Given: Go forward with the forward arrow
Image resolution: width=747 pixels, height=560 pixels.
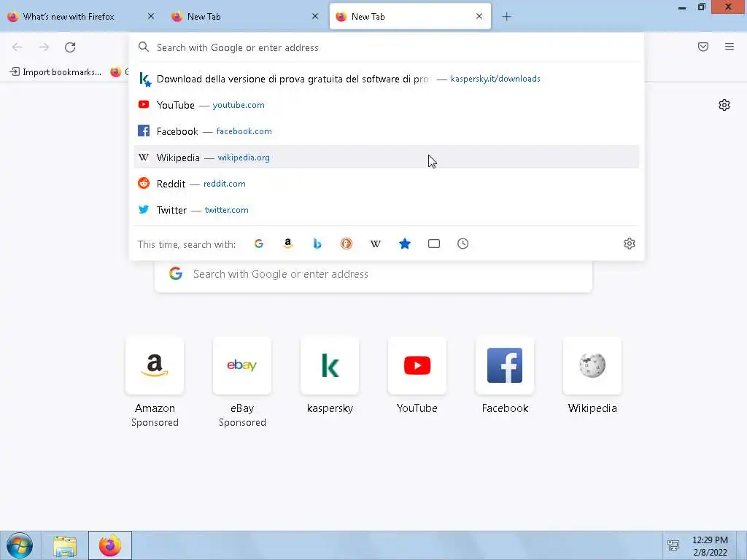Looking at the screenshot, I should [x=44, y=47].
